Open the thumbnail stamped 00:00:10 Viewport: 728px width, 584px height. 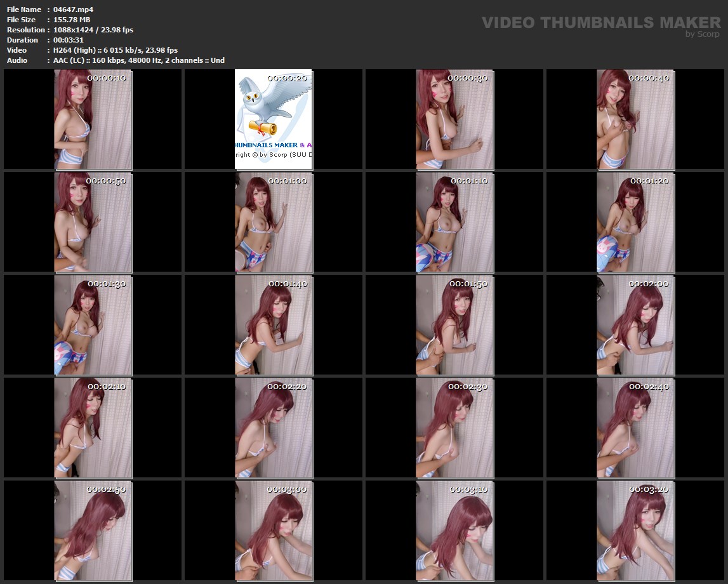pos(93,119)
